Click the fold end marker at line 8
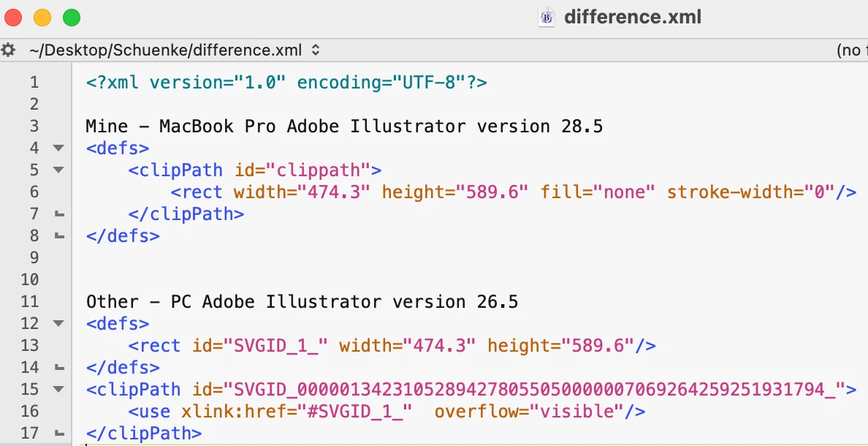868x446 pixels. point(59,237)
